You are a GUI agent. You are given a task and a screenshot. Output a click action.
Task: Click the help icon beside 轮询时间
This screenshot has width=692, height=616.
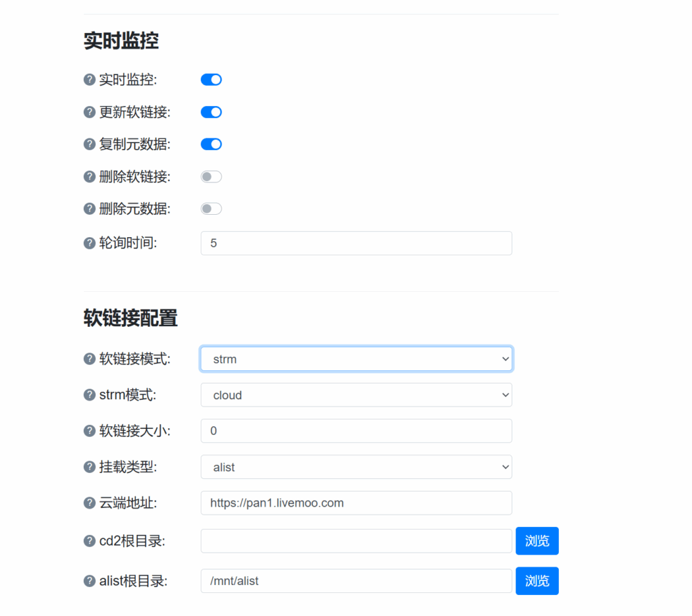89,243
